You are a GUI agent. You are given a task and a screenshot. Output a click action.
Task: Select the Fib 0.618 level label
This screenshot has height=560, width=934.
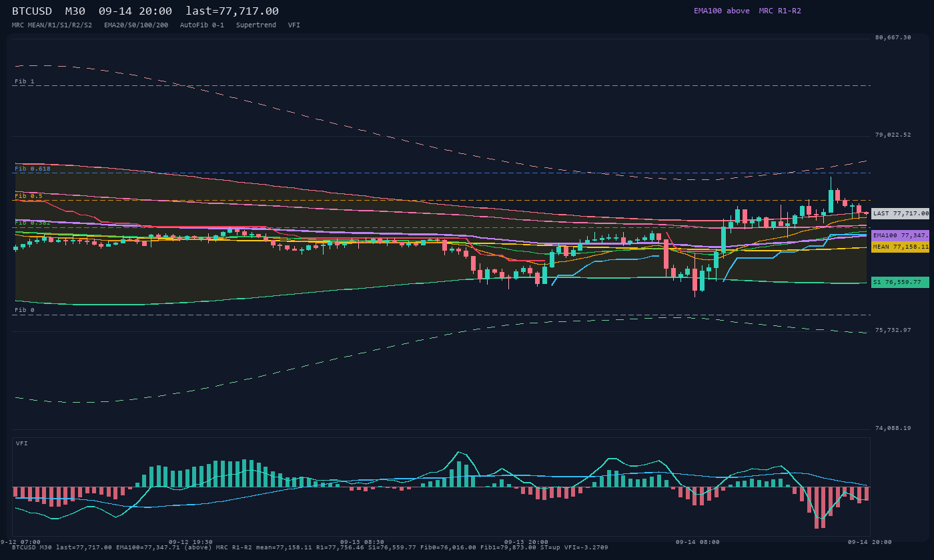33,169
